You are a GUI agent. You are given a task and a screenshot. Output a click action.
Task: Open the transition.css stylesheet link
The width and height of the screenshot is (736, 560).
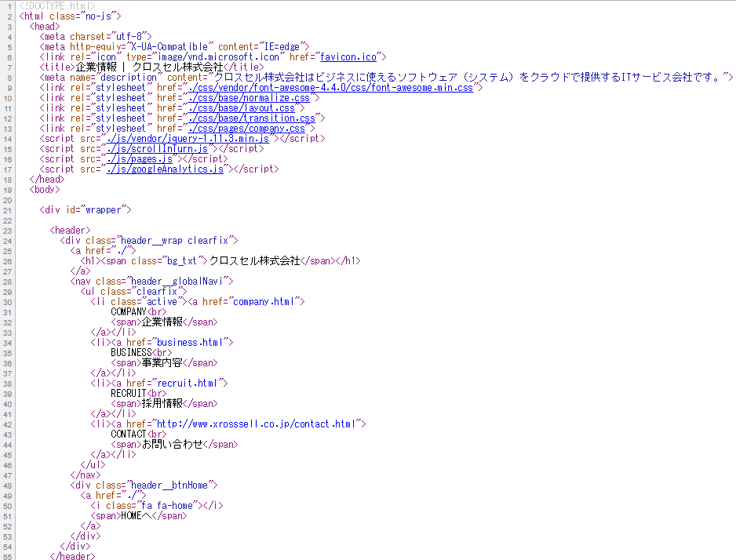(252, 118)
